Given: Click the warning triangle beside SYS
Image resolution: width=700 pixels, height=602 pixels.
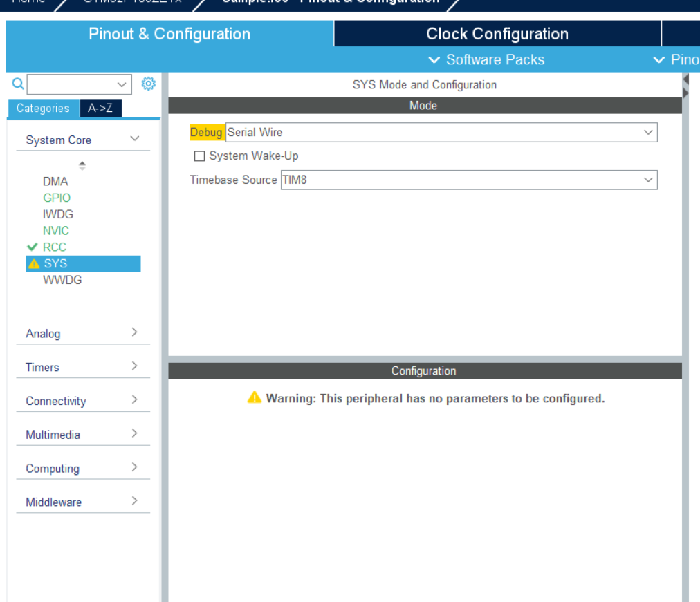Looking at the screenshot, I should pos(34,263).
